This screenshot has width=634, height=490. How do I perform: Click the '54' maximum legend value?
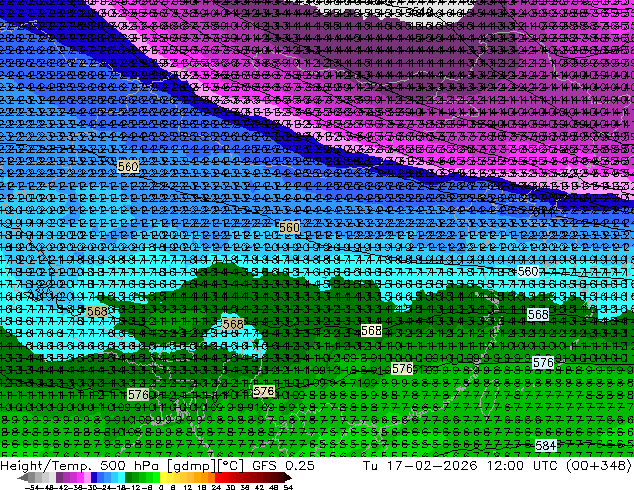click(288, 487)
